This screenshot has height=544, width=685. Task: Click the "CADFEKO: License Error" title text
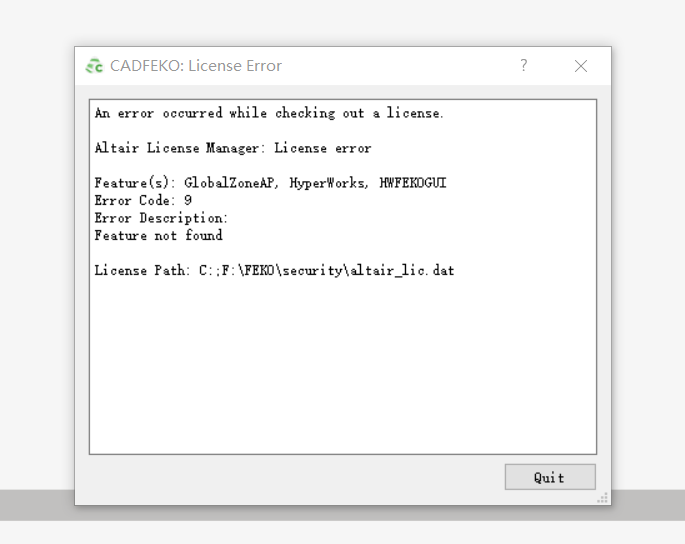pos(196,66)
